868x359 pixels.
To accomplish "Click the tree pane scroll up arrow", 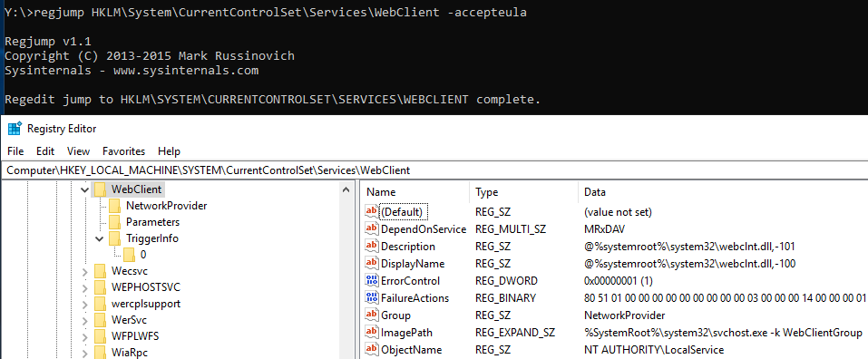I will tap(346, 189).
